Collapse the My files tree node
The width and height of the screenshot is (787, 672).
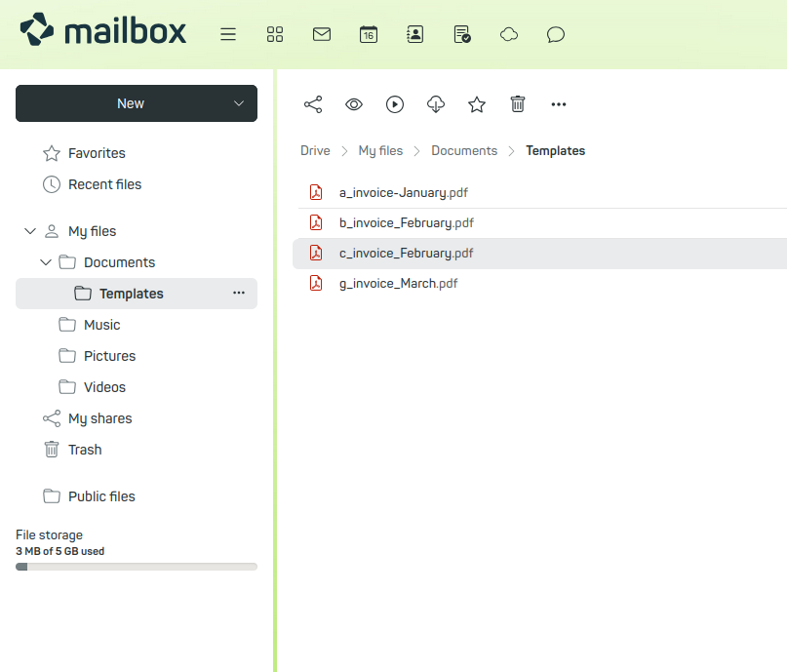tap(29, 231)
